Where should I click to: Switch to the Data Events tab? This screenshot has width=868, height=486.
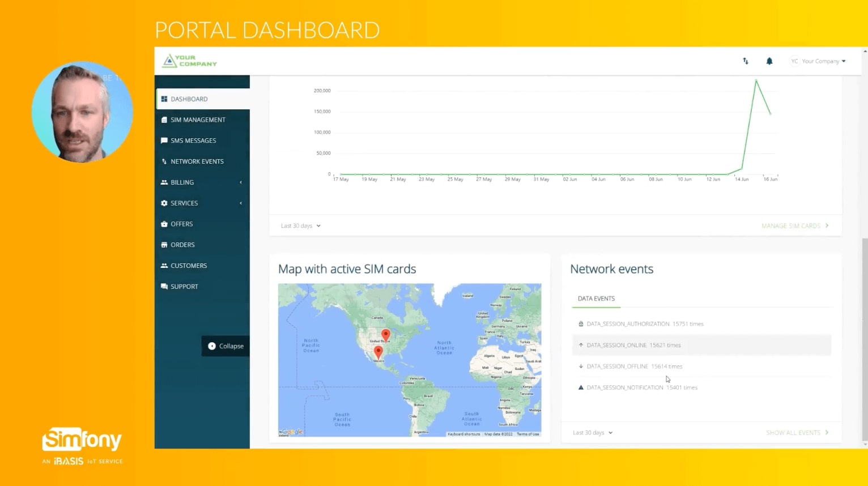595,299
